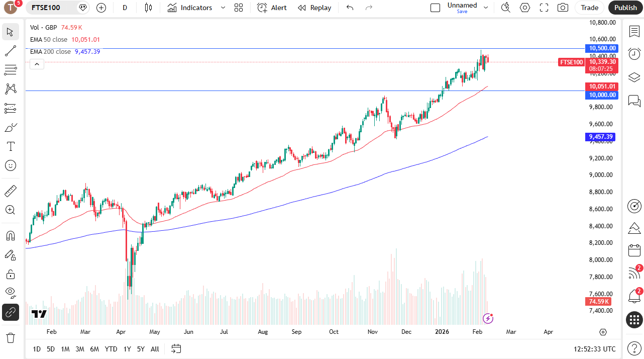Open the quick search icon
644x359 pixels.
point(506,8)
